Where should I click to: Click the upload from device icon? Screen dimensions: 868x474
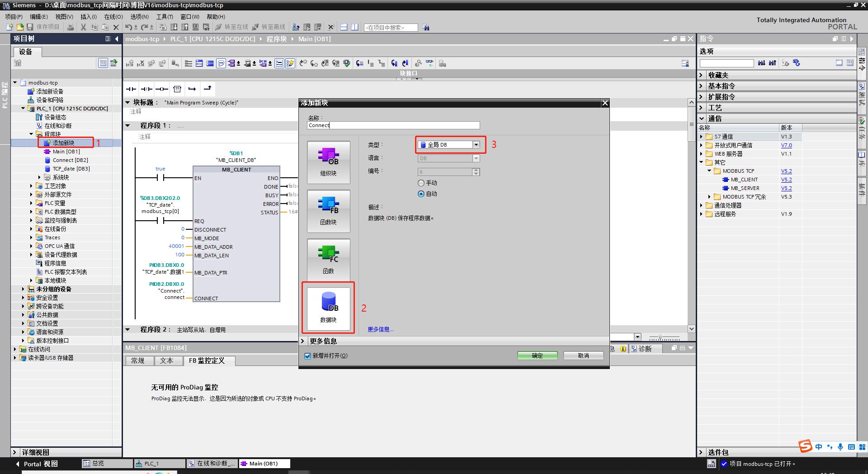coord(185,27)
